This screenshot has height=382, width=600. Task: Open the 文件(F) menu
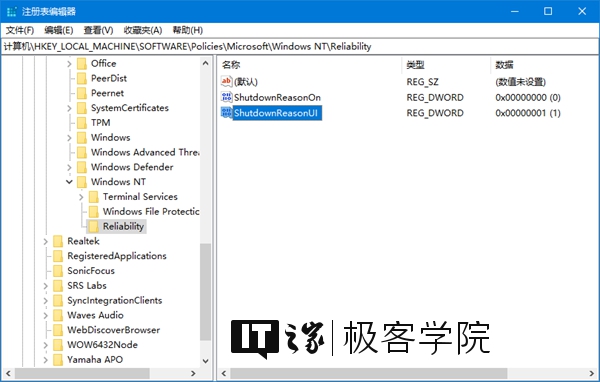(x=20, y=30)
